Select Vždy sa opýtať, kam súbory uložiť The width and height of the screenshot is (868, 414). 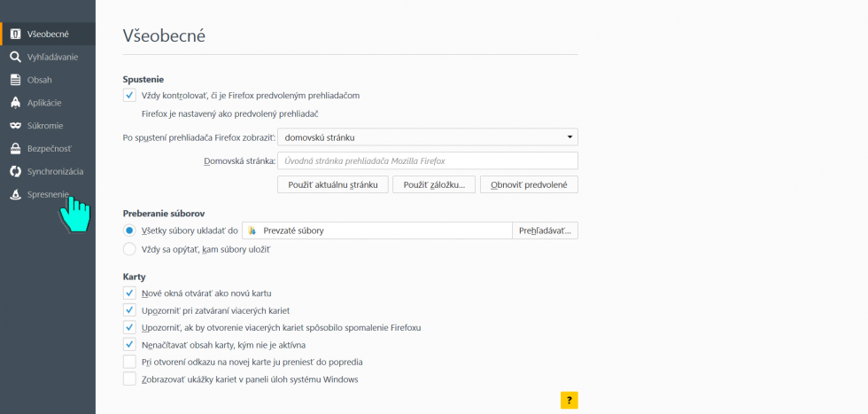129,249
